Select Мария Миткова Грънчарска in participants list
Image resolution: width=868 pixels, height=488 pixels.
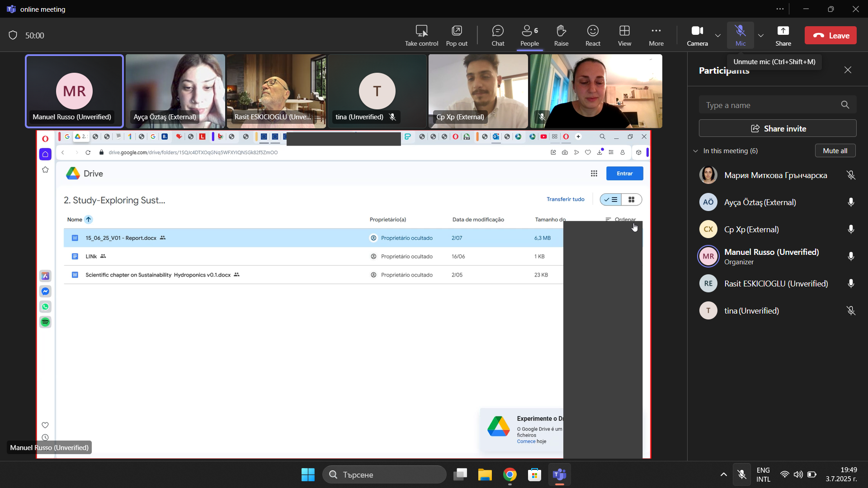click(x=777, y=175)
